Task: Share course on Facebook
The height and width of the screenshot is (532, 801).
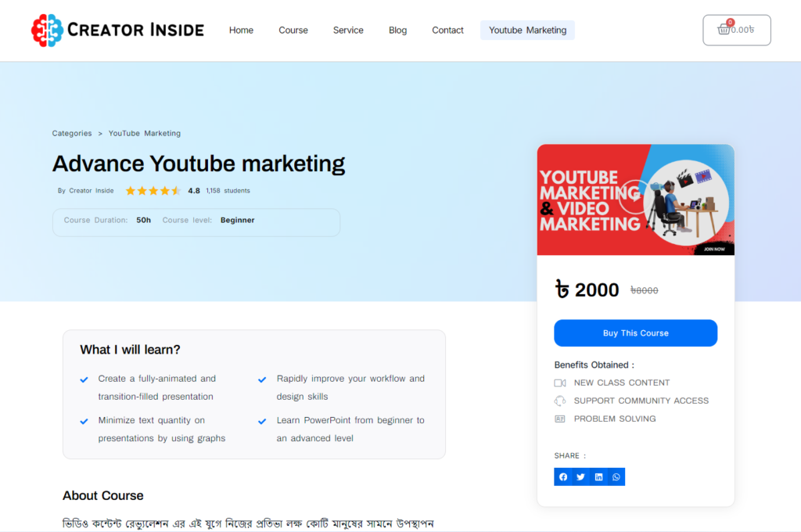Action: 563,477
